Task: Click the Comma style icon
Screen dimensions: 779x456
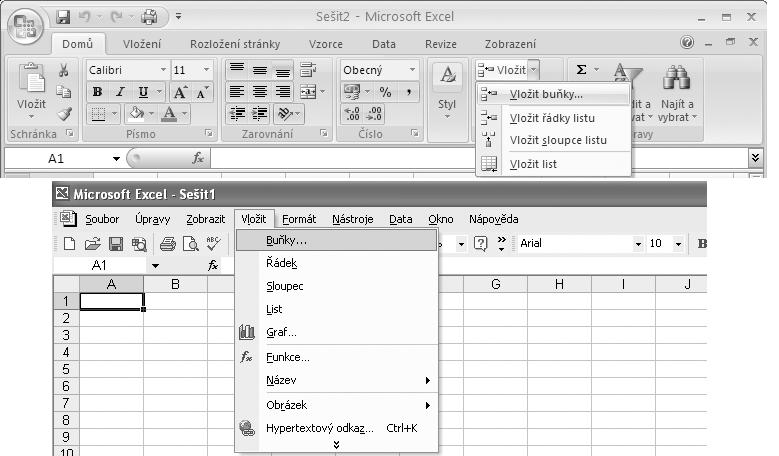Action: click(x=409, y=92)
